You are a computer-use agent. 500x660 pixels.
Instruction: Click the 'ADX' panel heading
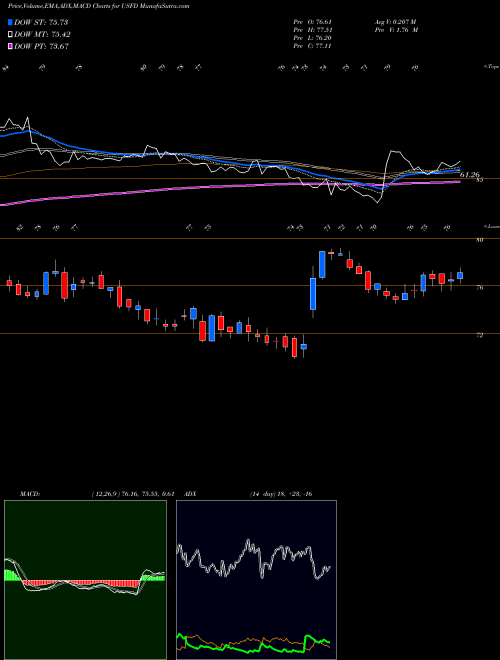click(191, 494)
